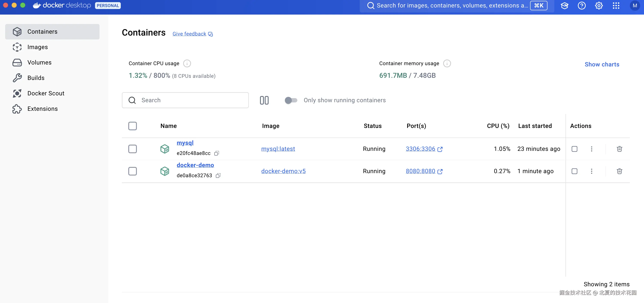
Task: Open Docker Scout in the sidebar
Action: [46, 93]
